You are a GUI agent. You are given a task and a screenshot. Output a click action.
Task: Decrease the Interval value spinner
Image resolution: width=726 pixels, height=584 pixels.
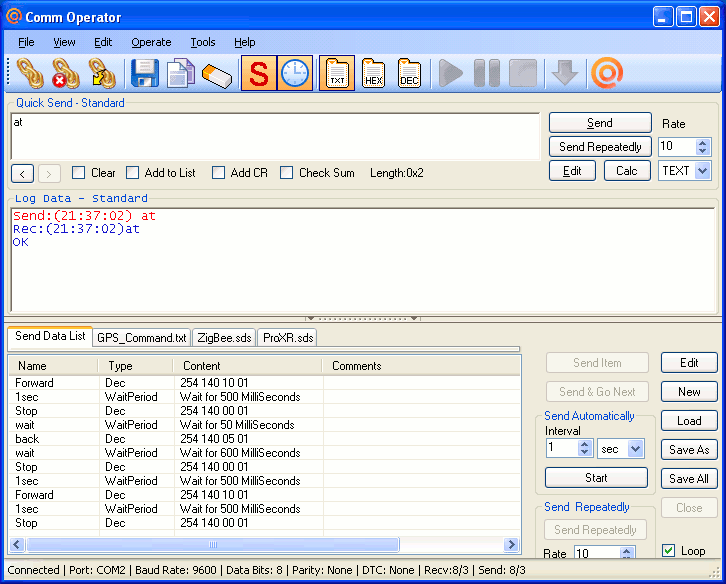(584, 452)
